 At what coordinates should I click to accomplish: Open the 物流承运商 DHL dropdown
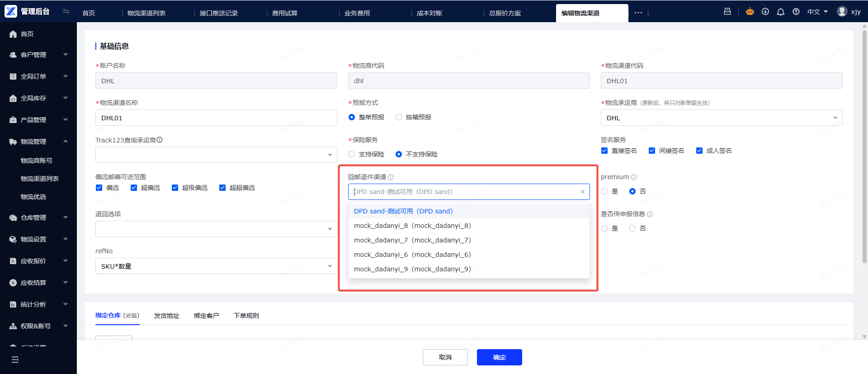click(x=722, y=118)
